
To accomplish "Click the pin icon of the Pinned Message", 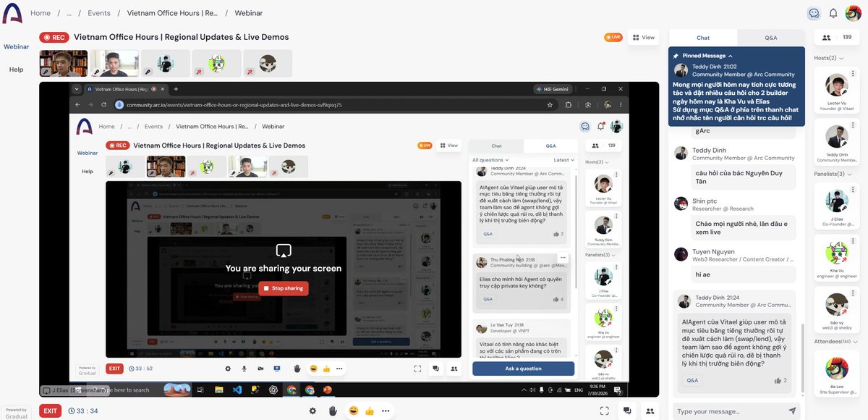I will pyautogui.click(x=676, y=56).
